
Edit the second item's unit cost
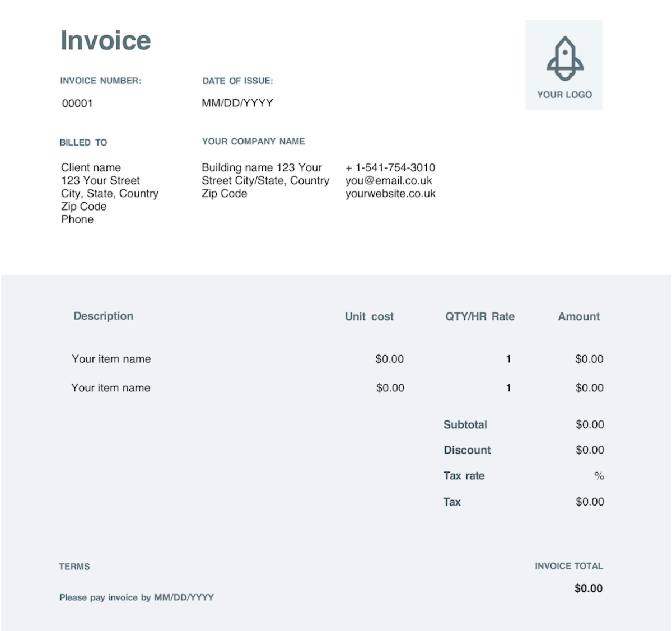pos(390,387)
